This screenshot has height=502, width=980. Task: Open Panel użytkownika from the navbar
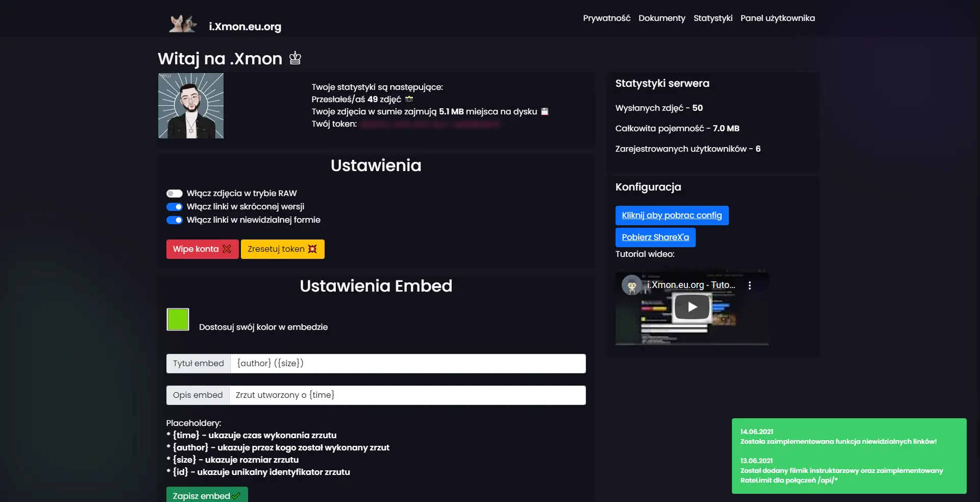tap(777, 18)
